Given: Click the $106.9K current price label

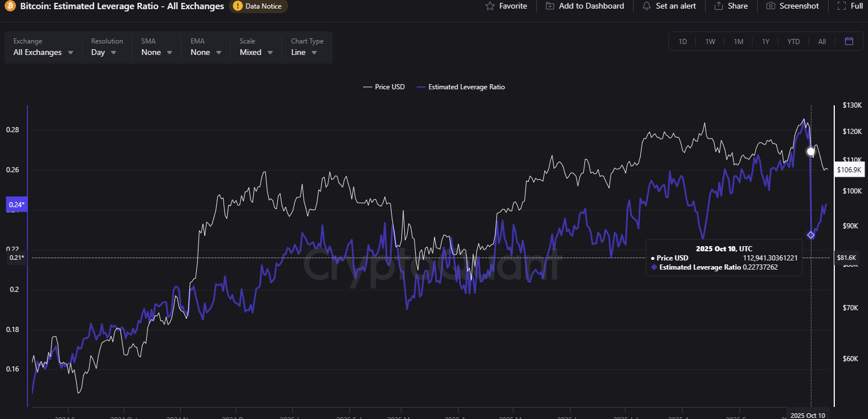Looking at the screenshot, I should [x=848, y=169].
